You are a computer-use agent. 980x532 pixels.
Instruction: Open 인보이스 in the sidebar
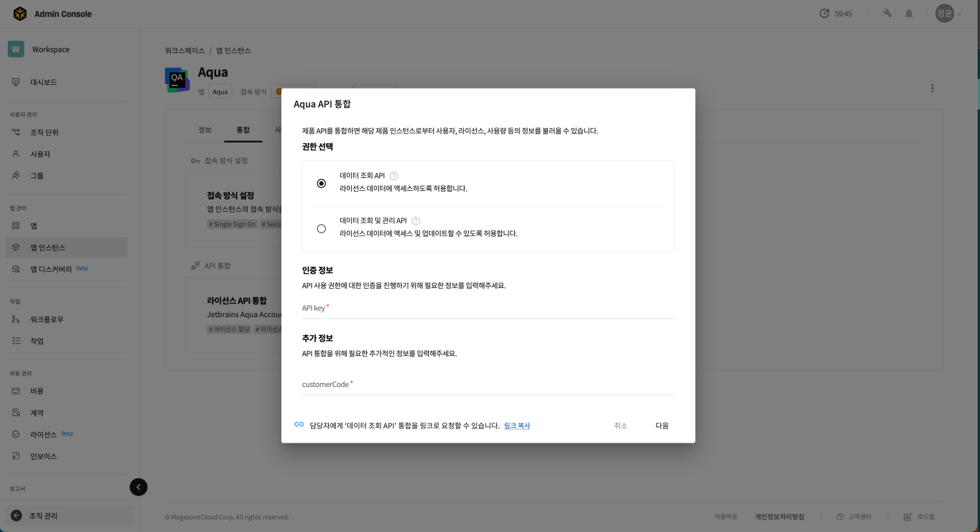point(43,456)
